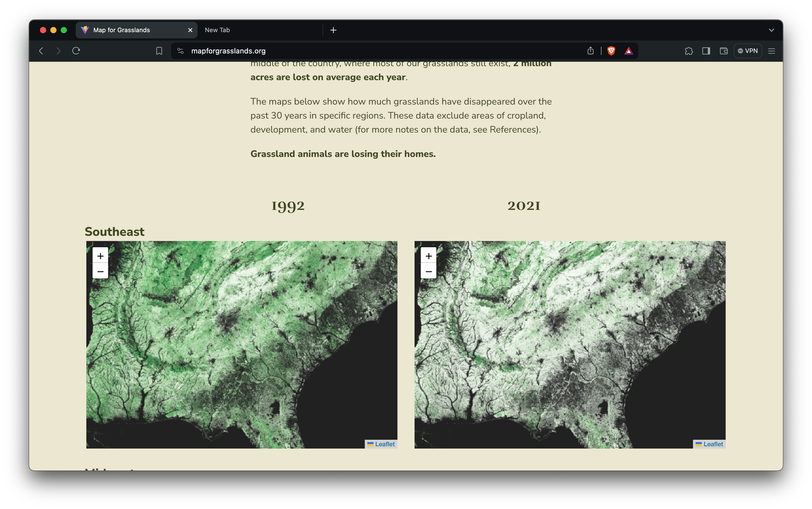Zoom out on the 2021 Southeast map
The width and height of the screenshot is (812, 509).
coord(428,271)
